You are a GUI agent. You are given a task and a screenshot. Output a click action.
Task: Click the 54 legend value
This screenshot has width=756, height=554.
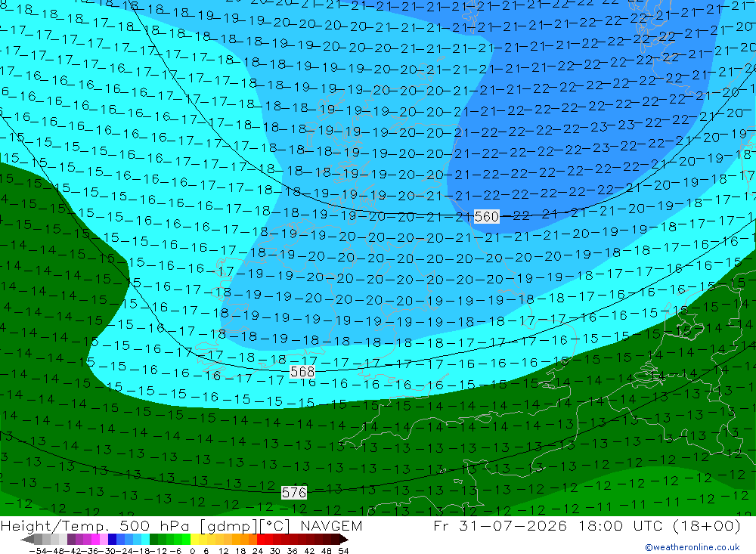tap(343, 551)
